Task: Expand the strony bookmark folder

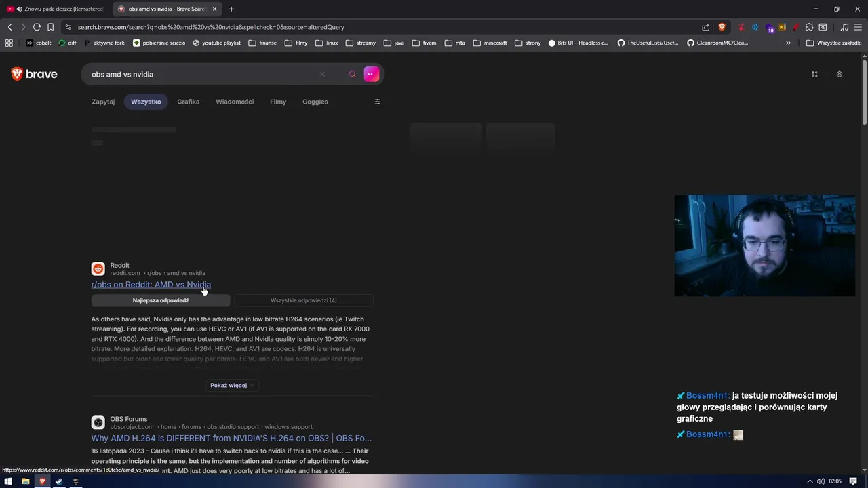Action: 528,43
